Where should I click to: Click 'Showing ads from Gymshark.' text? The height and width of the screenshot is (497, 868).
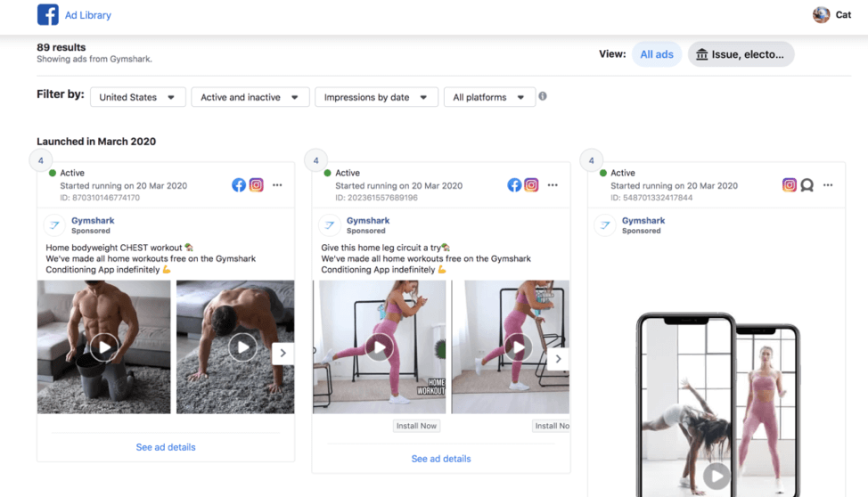click(x=94, y=59)
